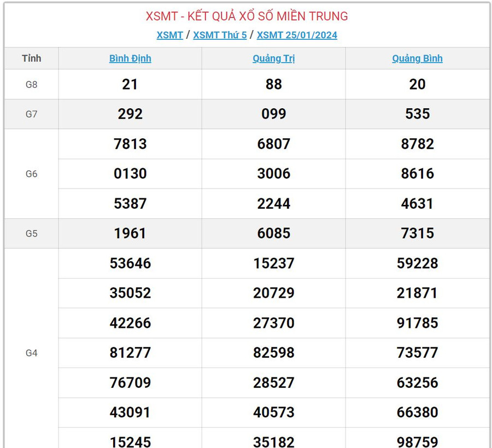492x448 pixels.
Task: Open the Quảng Bình province link
Action: [x=417, y=58]
